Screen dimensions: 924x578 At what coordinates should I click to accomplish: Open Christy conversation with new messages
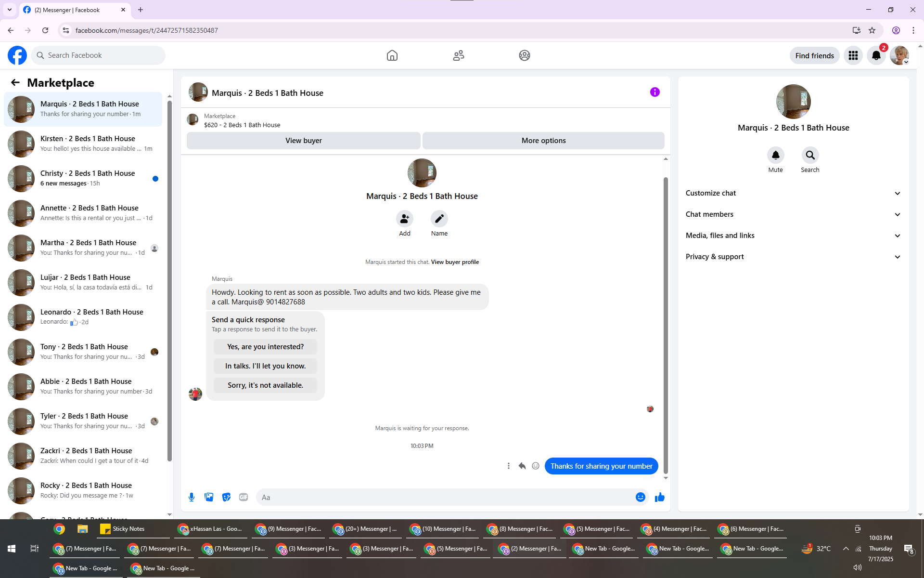click(x=83, y=179)
